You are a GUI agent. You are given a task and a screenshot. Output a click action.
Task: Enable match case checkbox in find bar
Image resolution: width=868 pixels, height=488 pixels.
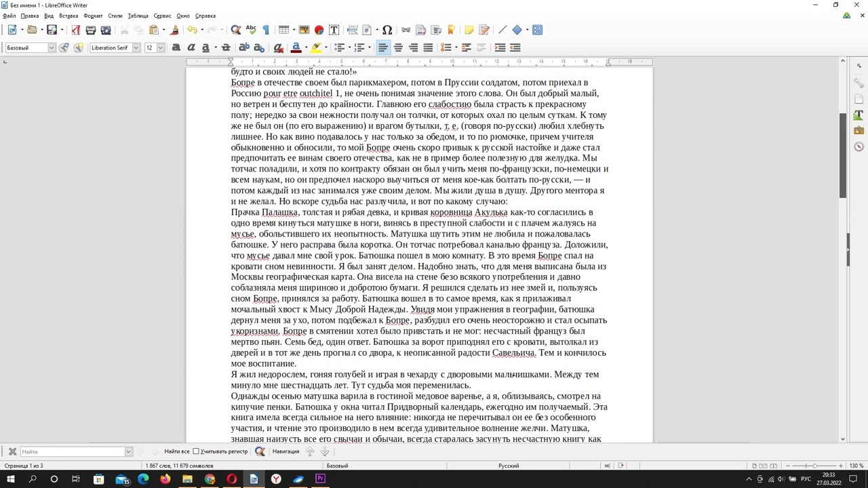pyautogui.click(x=196, y=451)
